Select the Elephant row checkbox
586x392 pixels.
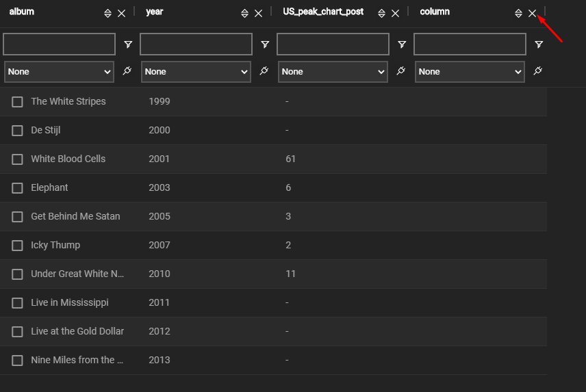[x=18, y=188]
